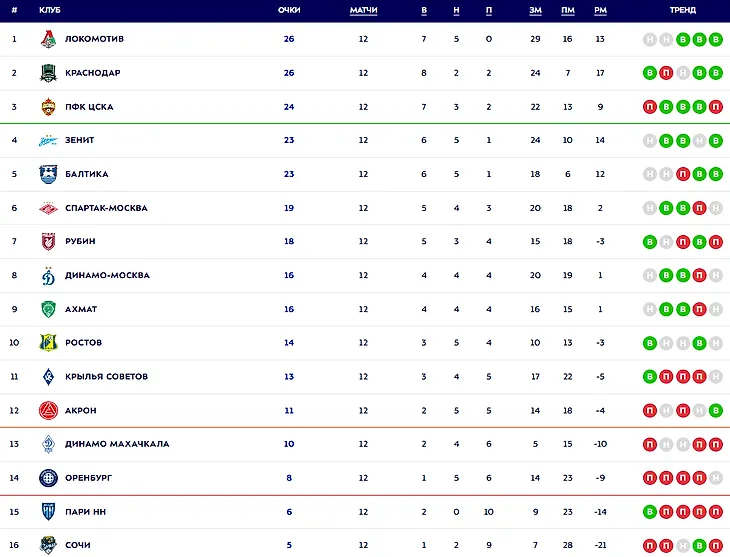The height and width of the screenshot is (557, 730).
Task: Click the Akron club red emblem
Action: coord(48,410)
